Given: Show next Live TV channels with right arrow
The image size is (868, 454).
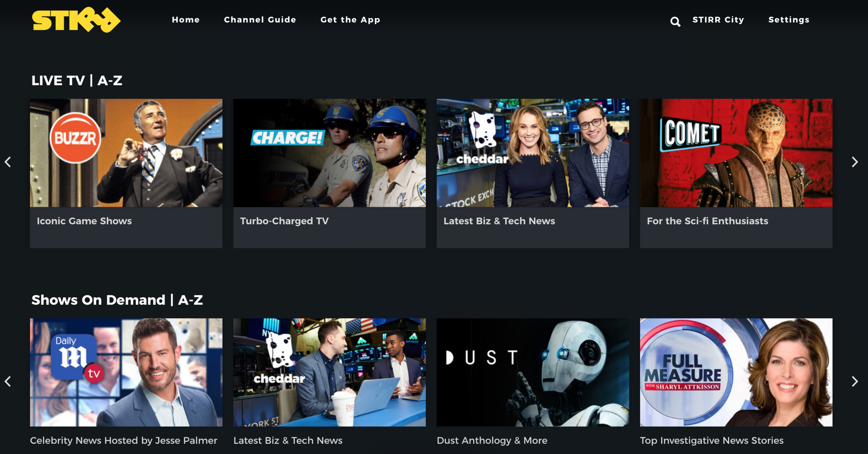Looking at the screenshot, I should 855,162.
